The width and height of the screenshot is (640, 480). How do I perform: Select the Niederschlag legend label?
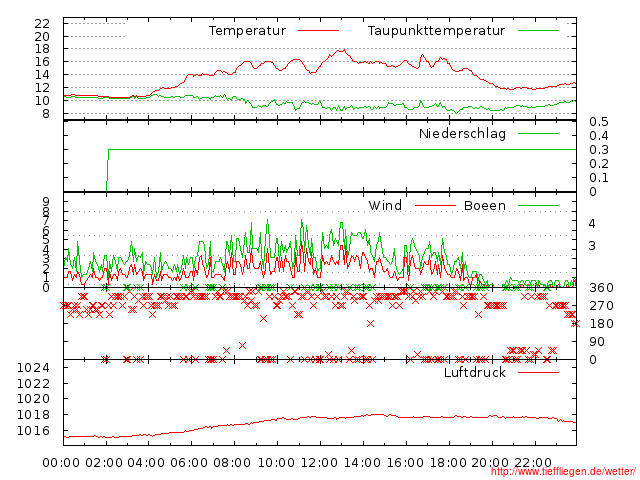(x=462, y=133)
